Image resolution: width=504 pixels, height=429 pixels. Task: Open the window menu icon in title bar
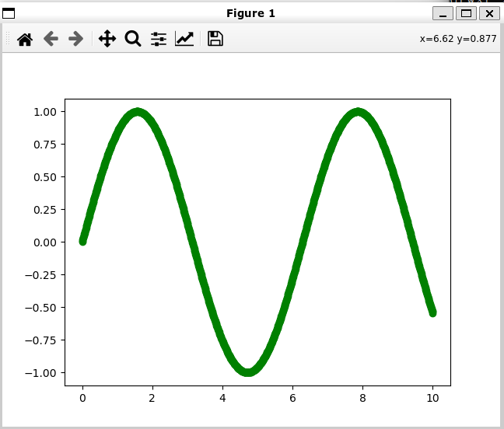click(x=9, y=13)
